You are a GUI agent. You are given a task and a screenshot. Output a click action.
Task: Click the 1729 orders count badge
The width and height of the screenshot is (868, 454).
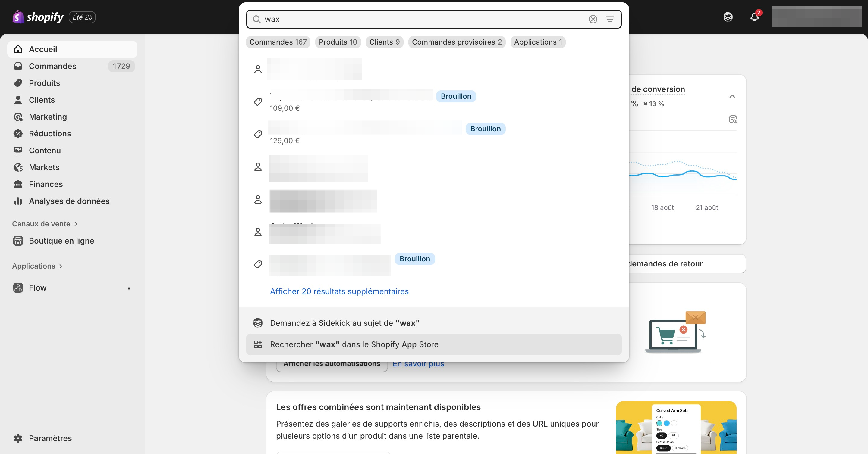coord(121,66)
